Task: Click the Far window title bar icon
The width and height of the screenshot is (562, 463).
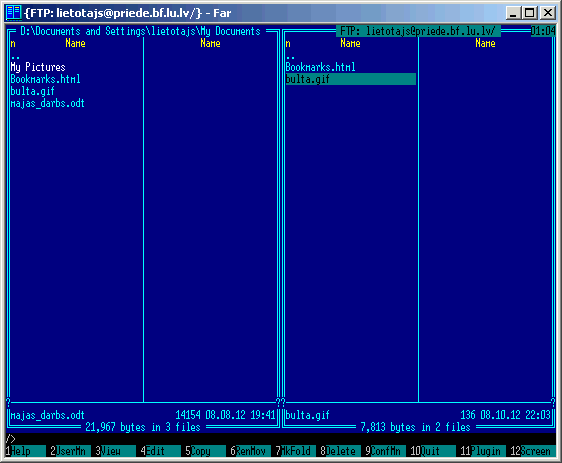Action: point(14,13)
